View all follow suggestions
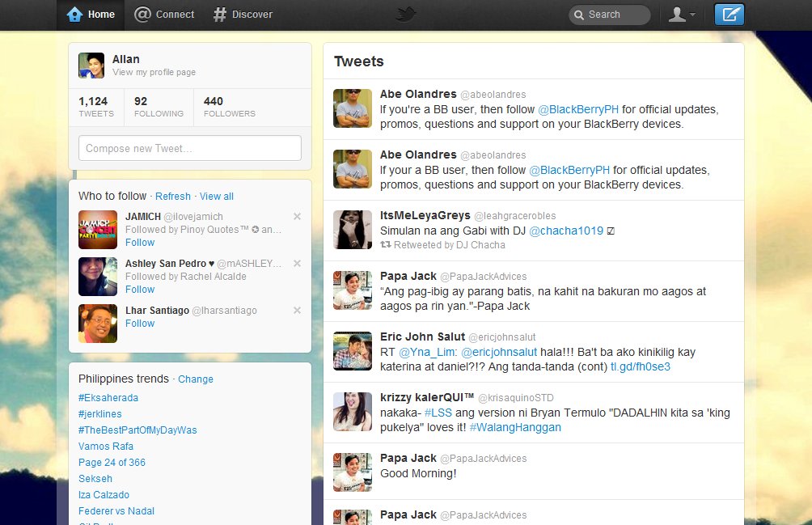The height and width of the screenshot is (525, 812). [x=216, y=196]
